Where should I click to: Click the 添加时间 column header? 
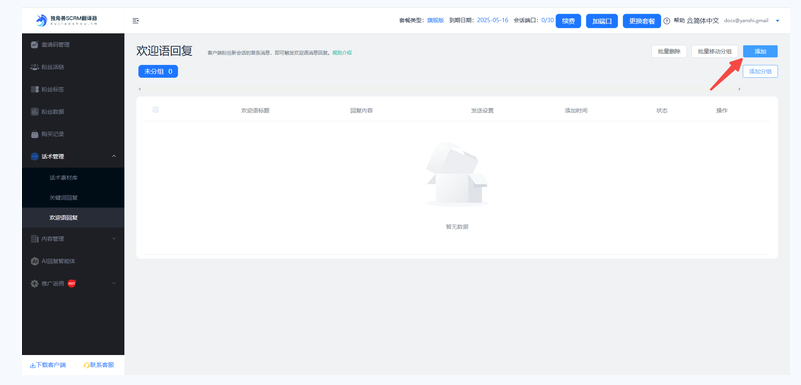[576, 110]
